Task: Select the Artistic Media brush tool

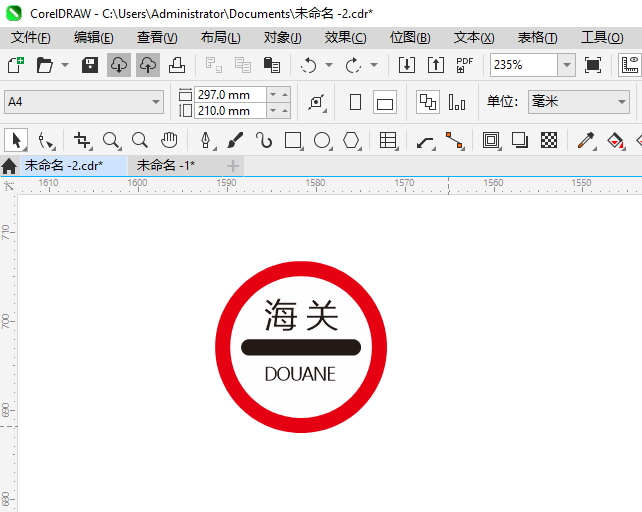Action: [235, 140]
